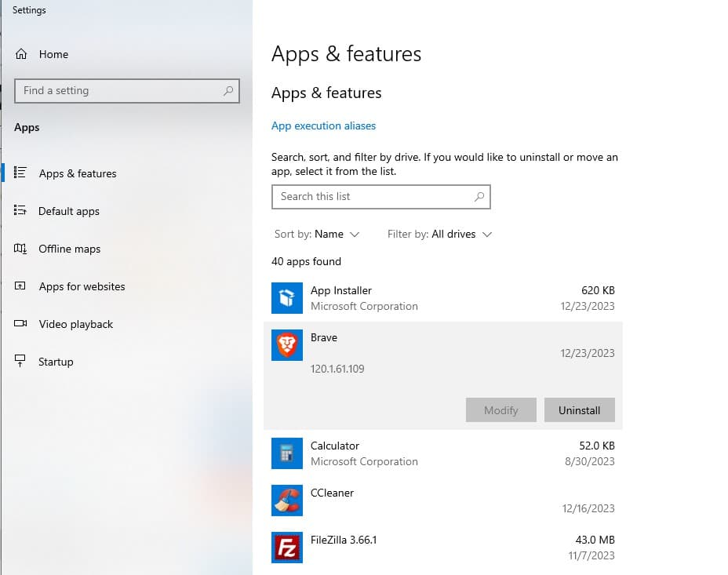
Task: Click the CCleaner app icon
Action: tap(286, 500)
